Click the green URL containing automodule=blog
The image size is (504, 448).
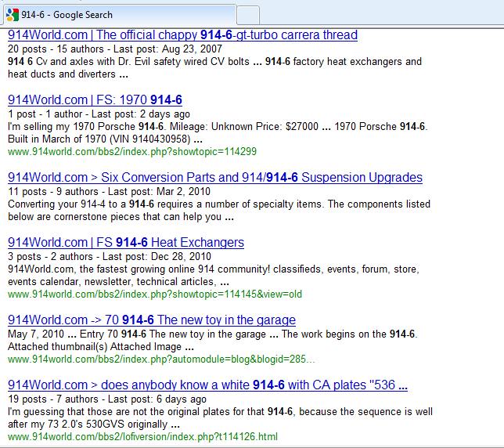(161, 359)
